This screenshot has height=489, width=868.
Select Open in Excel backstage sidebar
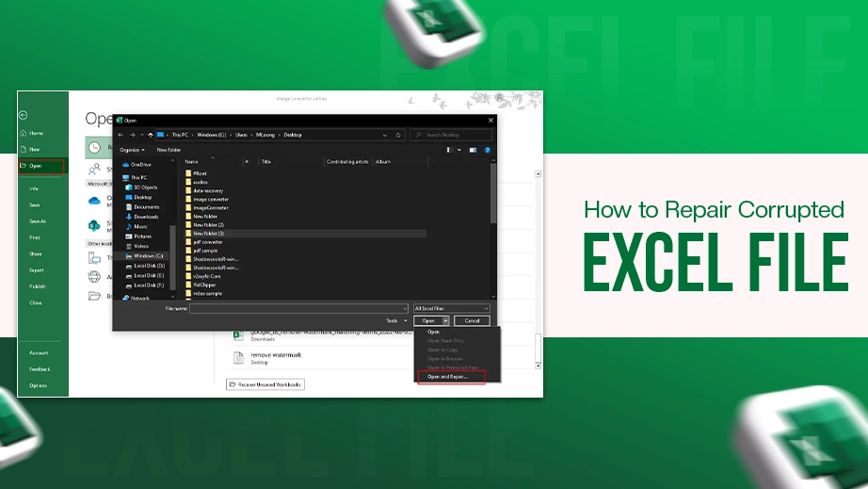click(x=41, y=166)
